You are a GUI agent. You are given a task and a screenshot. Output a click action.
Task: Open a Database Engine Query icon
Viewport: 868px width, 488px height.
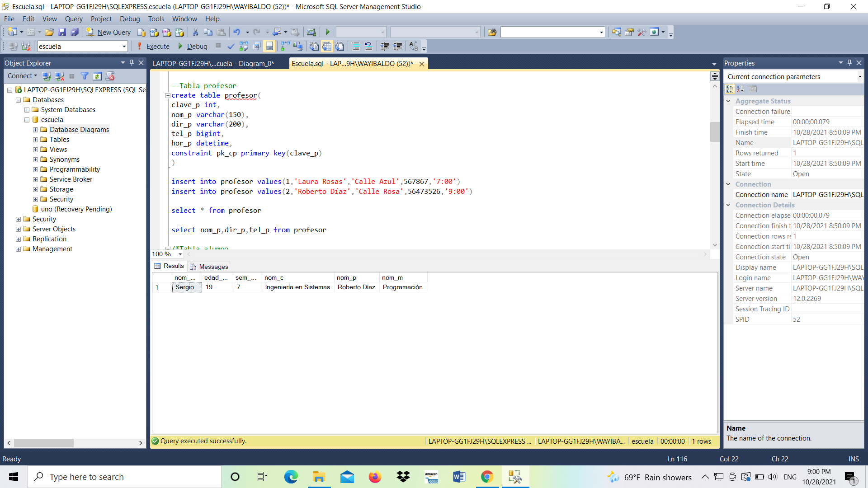[142, 32]
